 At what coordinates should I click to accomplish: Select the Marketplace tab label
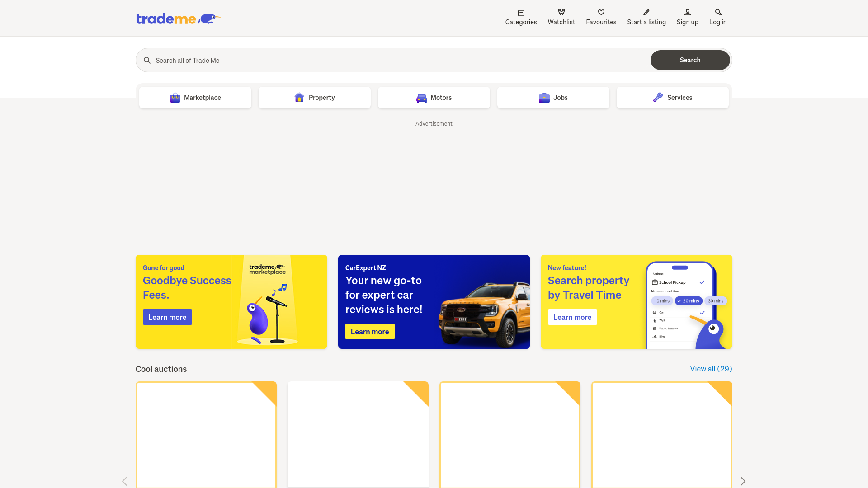coord(203,98)
